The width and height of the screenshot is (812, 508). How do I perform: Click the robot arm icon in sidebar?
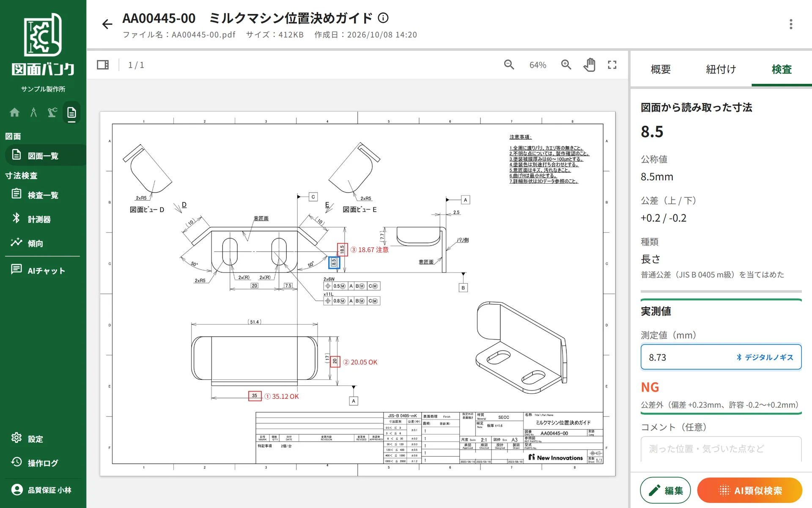52,113
